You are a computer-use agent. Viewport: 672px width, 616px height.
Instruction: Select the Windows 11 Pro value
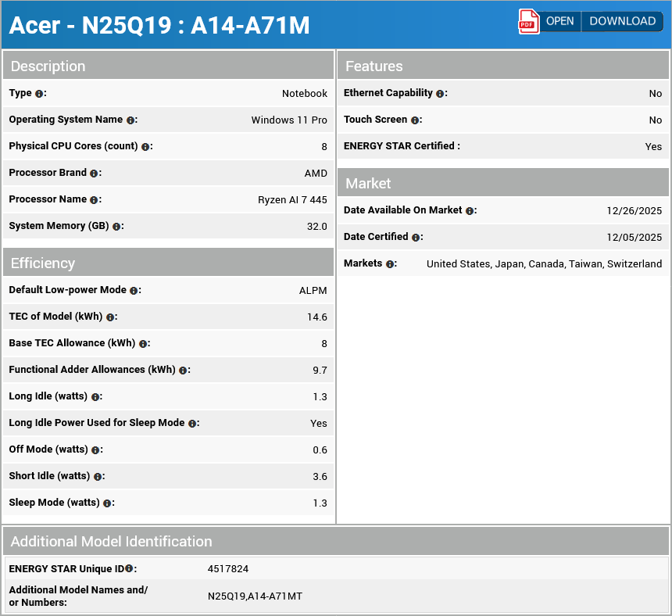pyautogui.click(x=289, y=120)
